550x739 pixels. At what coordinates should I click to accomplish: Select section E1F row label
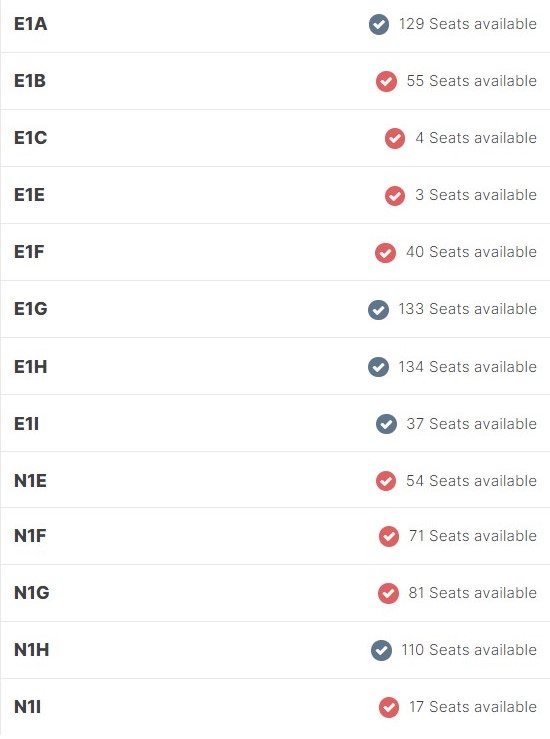[x=29, y=252]
